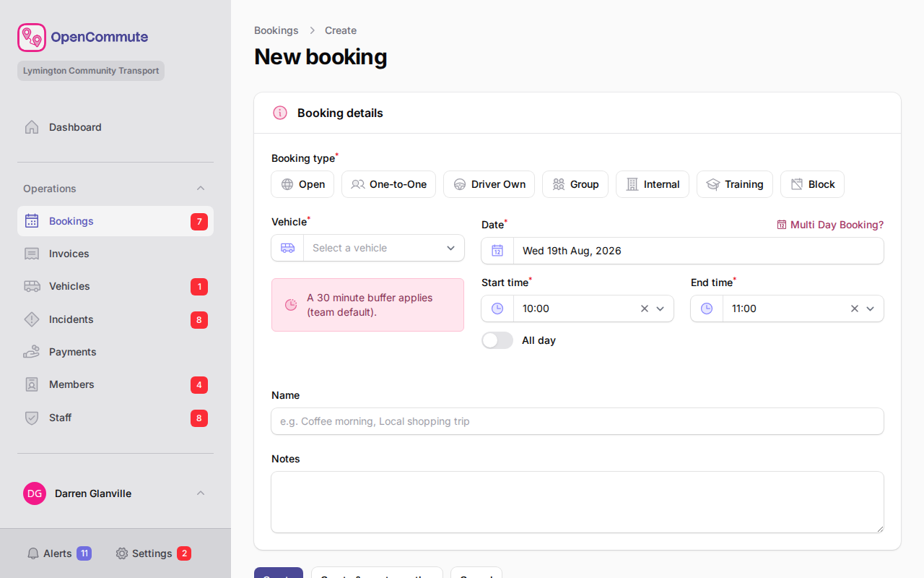Clear the Start time value with X
The height and width of the screenshot is (578, 924).
645,309
